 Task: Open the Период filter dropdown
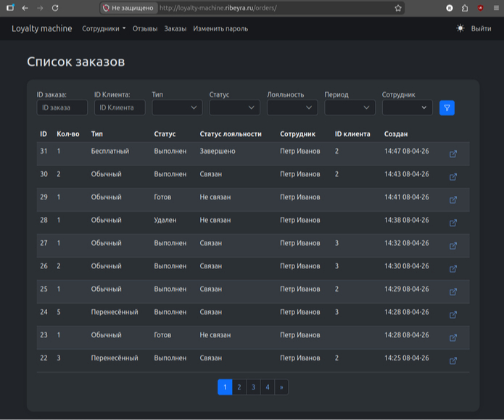(350, 108)
